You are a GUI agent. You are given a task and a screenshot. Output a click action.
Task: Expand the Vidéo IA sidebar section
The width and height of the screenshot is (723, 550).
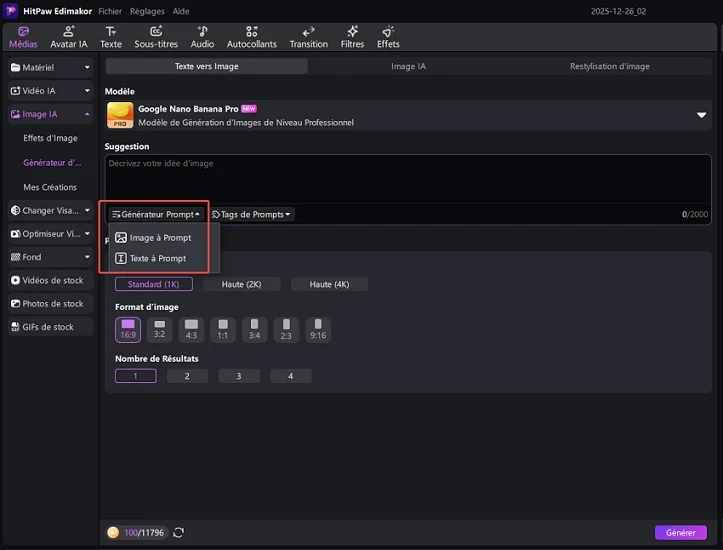pyautogui.click(x=50, y=91)
